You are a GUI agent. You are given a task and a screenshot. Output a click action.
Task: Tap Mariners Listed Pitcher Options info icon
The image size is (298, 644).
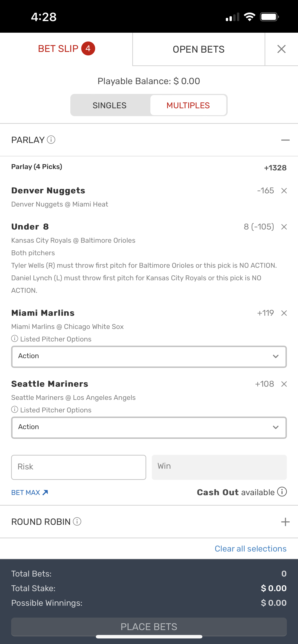(15, 410)
